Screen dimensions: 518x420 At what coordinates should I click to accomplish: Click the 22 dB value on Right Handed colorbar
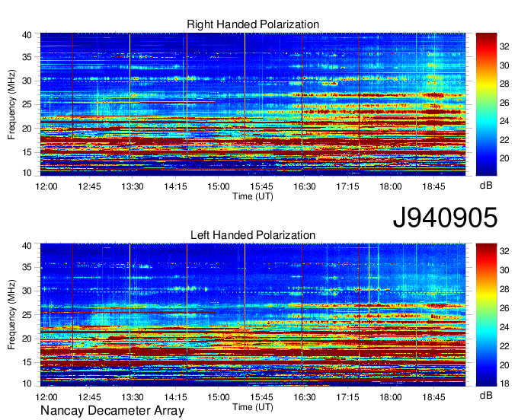click(504, 140)
